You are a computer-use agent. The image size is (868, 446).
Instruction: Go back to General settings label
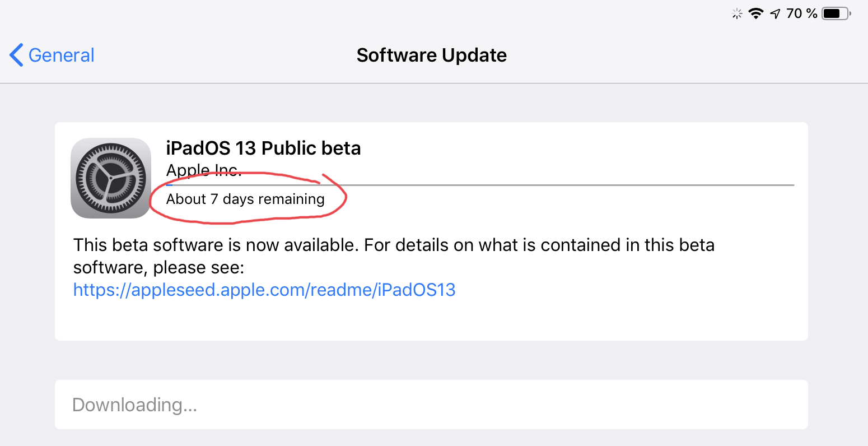pyautogui.click(x=61, y=55)
